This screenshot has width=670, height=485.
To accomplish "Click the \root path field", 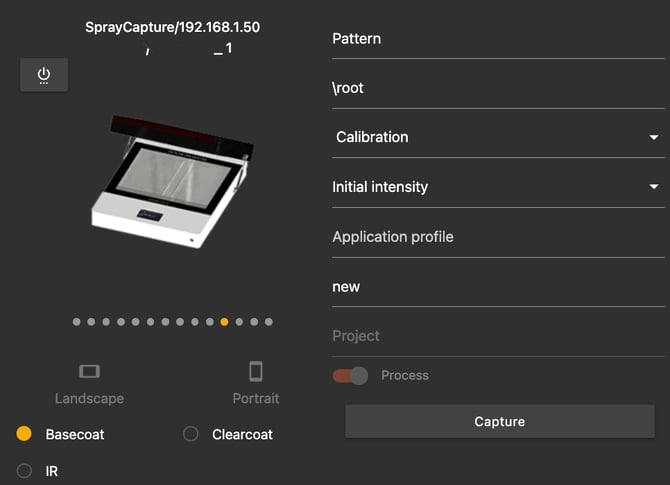I will click(x=497, y=88).
